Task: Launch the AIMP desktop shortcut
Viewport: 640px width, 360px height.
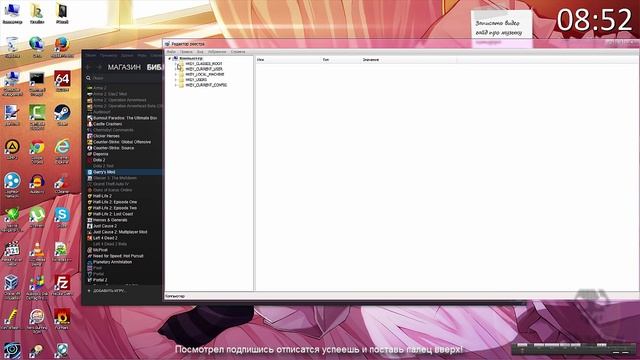Action: pos(12,149)
